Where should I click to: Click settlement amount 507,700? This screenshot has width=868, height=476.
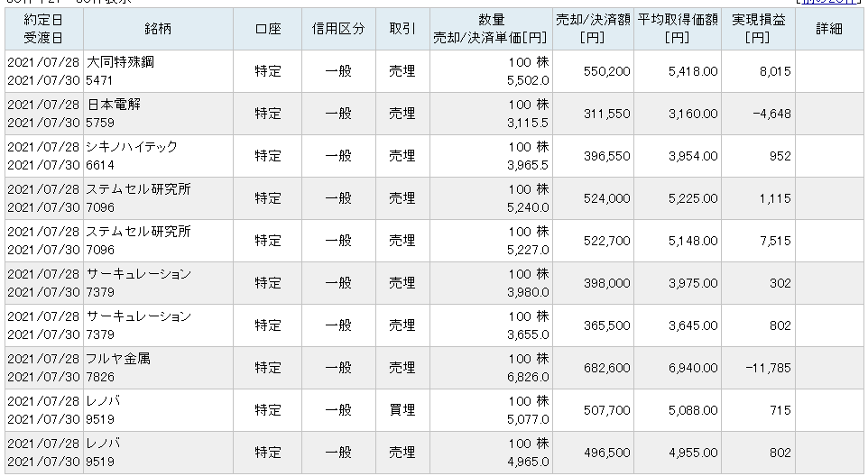pos(606,410)
